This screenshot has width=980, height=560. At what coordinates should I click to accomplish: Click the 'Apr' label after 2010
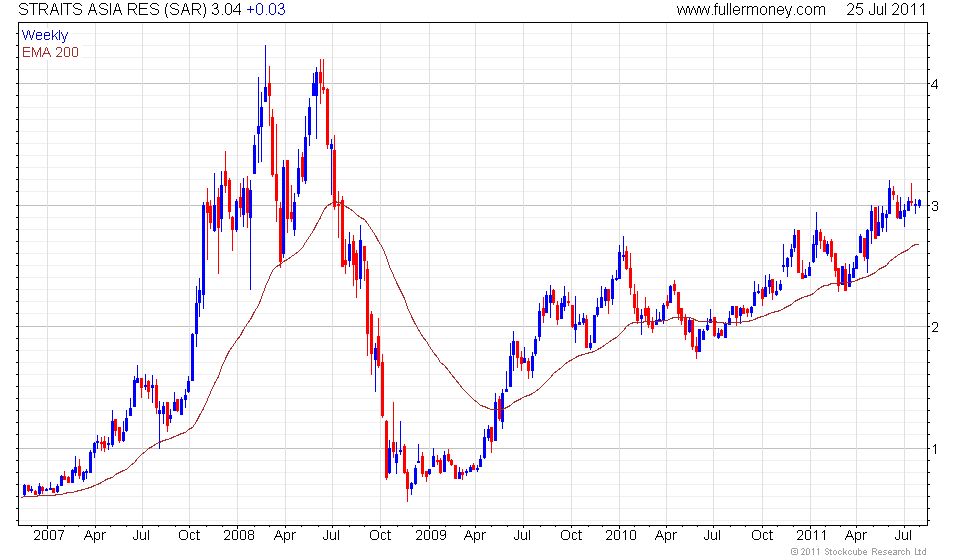pos(666,536)
